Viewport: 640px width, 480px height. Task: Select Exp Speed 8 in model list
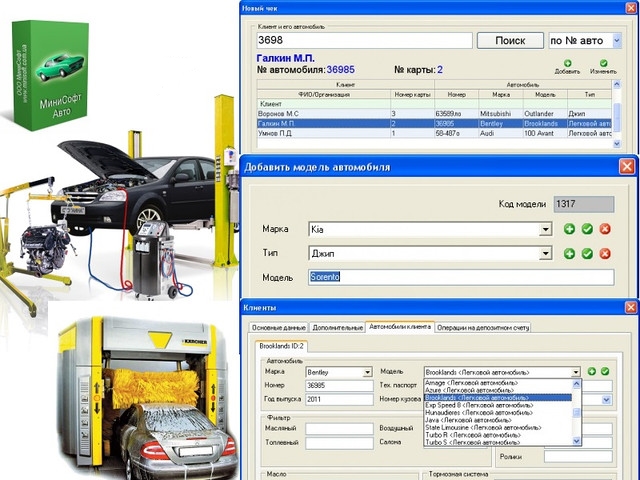click(x=498, y=405)
